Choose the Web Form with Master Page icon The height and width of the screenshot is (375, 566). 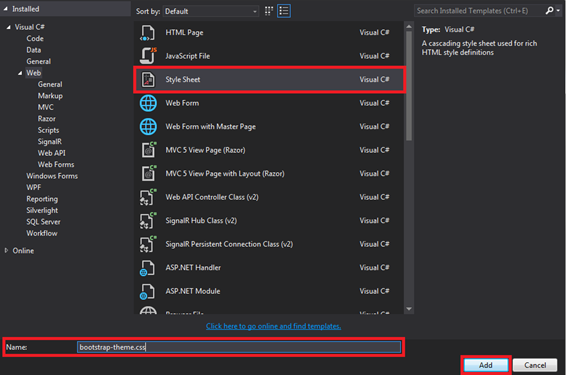tap(148, 126)
